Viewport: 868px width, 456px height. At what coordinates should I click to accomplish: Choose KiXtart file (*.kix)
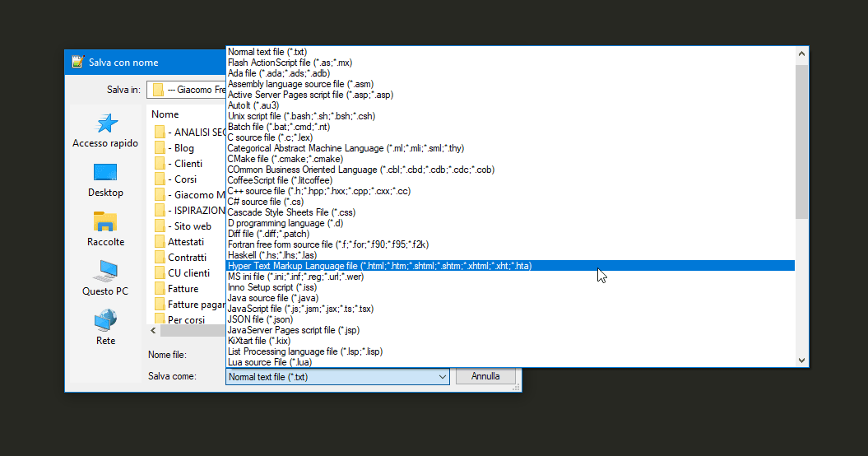point(510,341)
